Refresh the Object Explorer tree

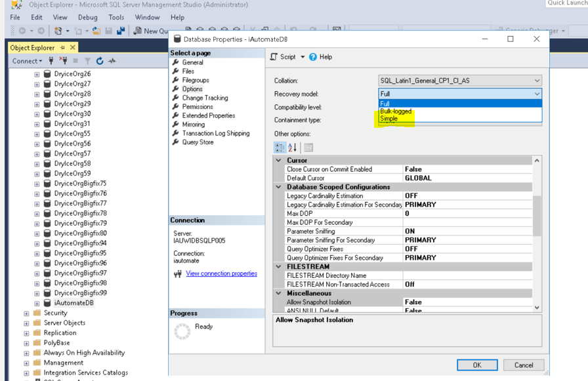[x=100, y=61]
